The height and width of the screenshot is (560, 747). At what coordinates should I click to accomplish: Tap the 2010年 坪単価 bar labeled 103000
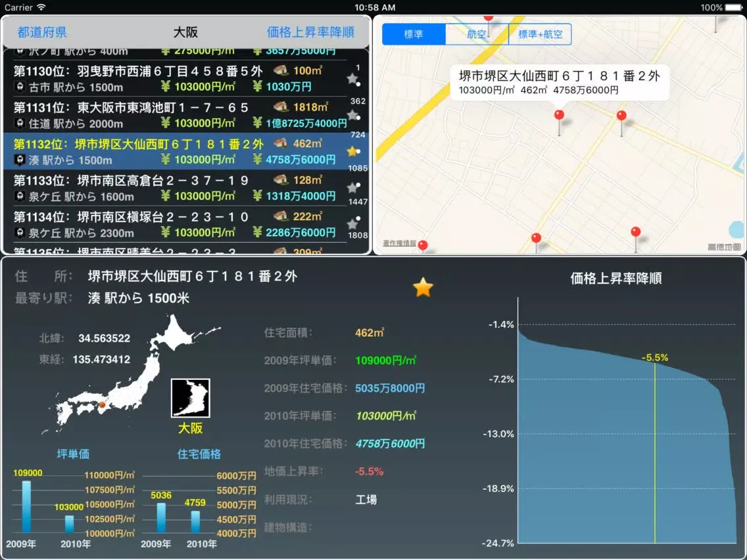click(x=70, y=524)
